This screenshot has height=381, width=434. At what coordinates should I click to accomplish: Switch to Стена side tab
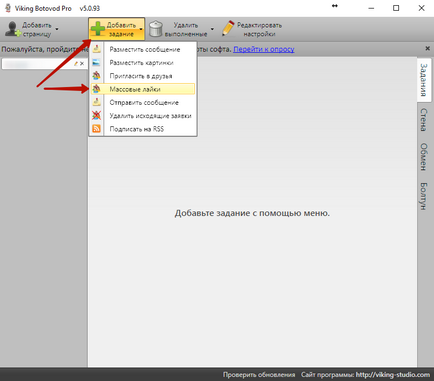click(423, 120)
